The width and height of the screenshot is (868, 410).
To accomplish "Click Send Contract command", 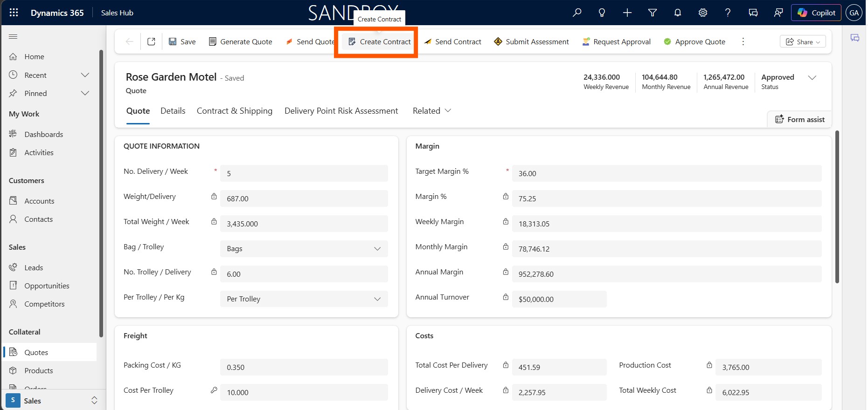I will pos(452,41).
